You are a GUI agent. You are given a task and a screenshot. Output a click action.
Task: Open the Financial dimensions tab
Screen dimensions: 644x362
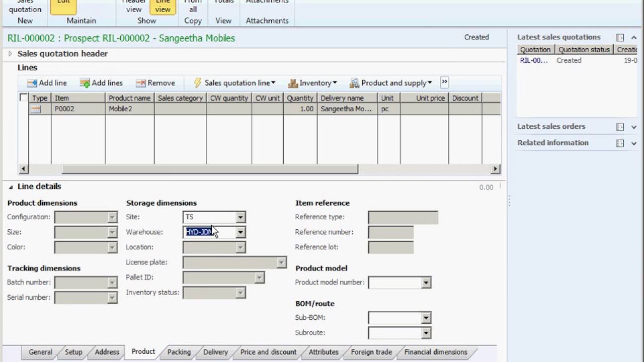point(436,352)
